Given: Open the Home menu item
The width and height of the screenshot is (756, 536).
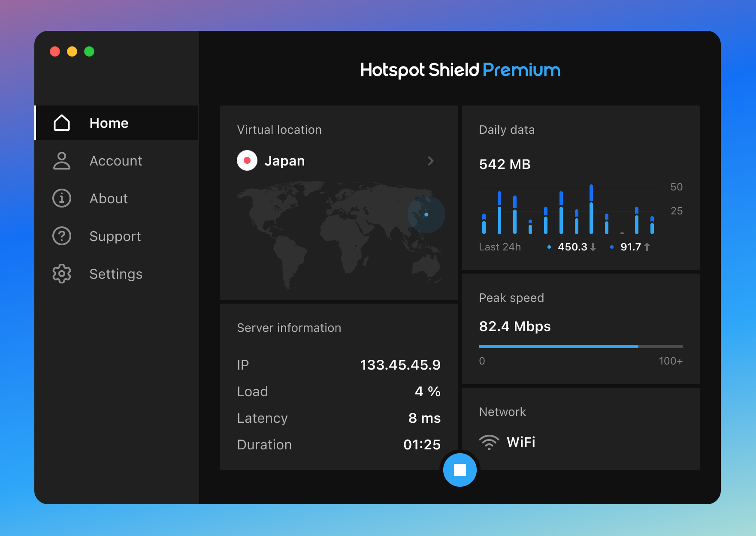Looking at the screenshot, I should 117,123.
